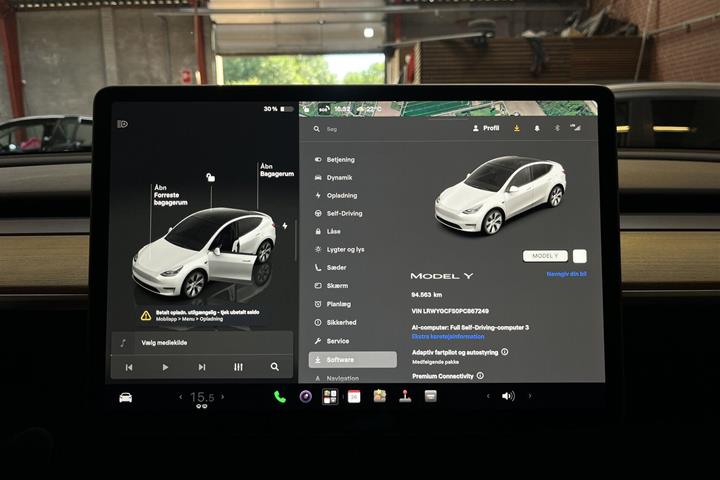720x480 pixels.
Task: Tap the 15.5 temperature setting
Action: 202,397
